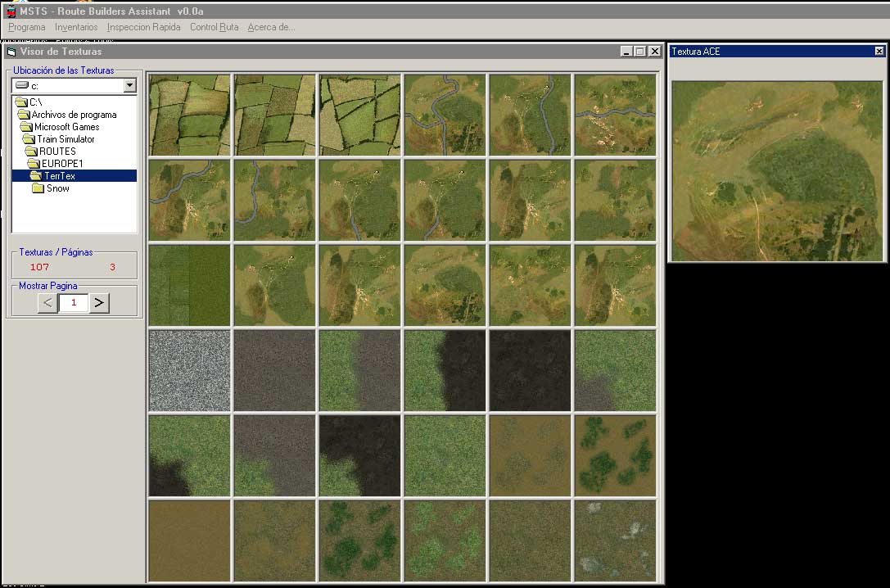Open the Inventarios menu

[76, 27]
